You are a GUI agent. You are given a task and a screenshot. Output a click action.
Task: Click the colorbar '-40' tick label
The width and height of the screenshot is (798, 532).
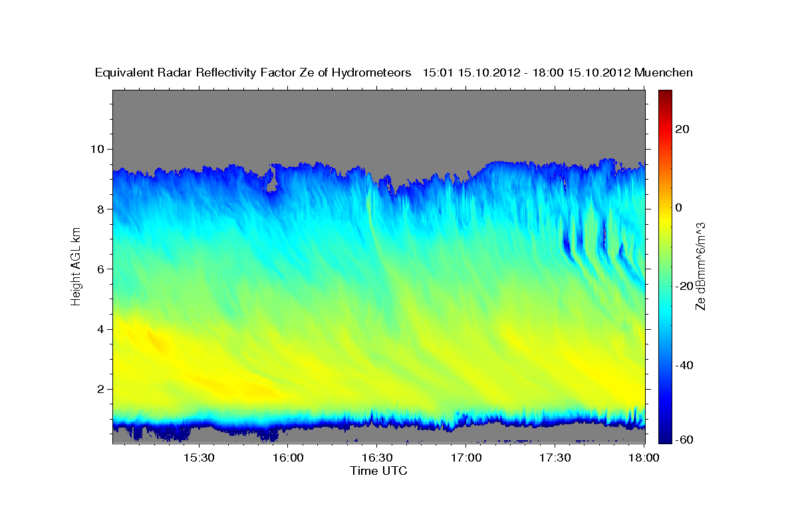tap(686, 365)
